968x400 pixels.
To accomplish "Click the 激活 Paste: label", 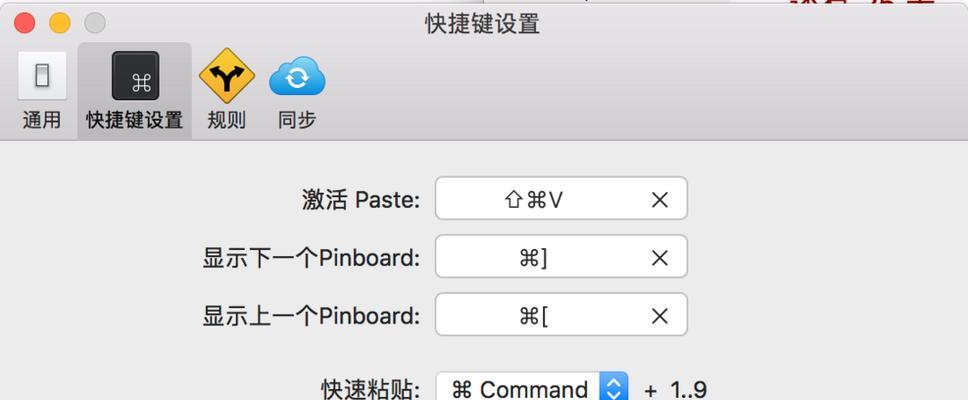I will coord(361,199).
